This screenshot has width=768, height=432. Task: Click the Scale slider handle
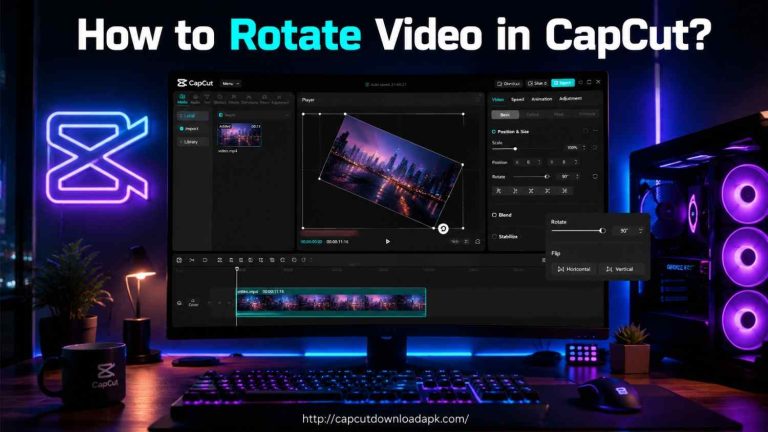515,148
